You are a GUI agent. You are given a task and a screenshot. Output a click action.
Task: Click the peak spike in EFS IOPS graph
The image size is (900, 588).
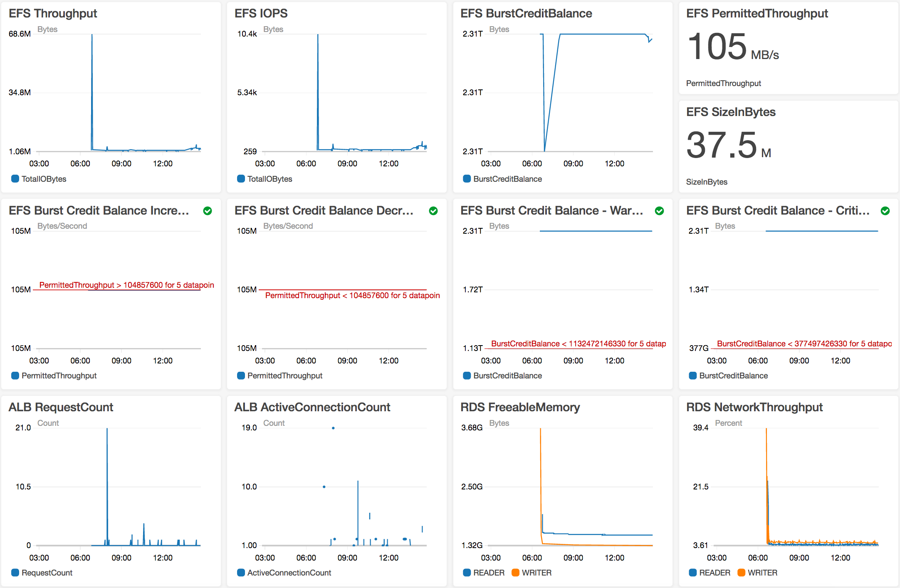(318, 35)
